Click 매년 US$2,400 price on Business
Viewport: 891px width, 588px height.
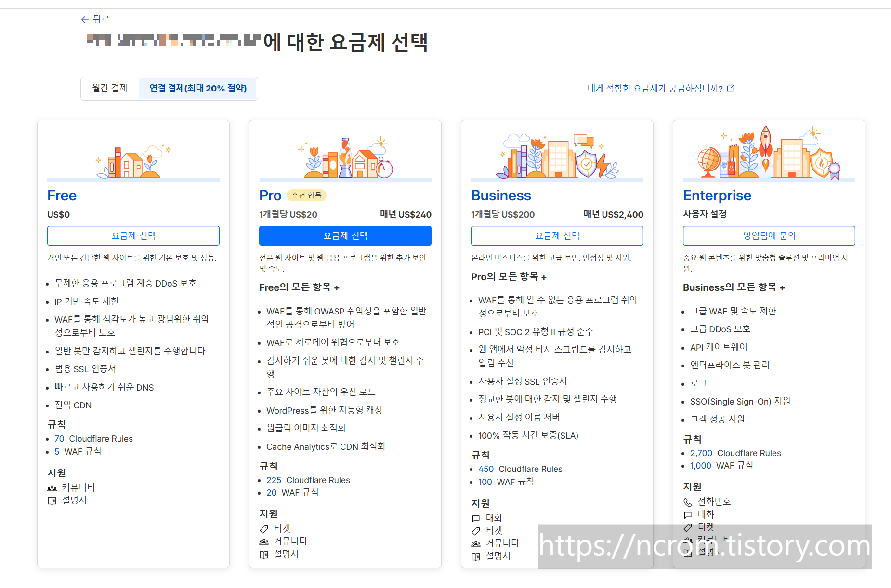point(613,214)
